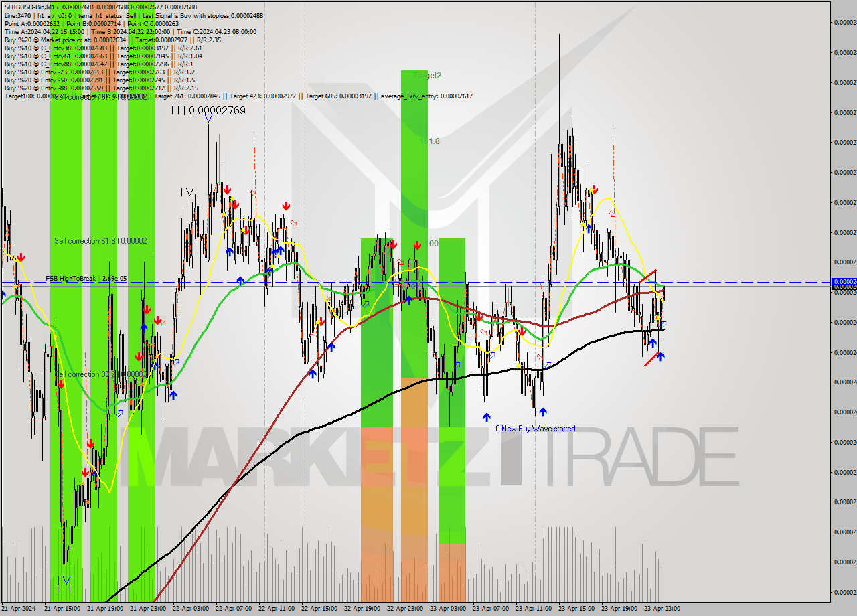Screen dimensions: 857x616
Task: Select the 'Buy %20 @ Entry -88' line
Action: tap(101, 88)
